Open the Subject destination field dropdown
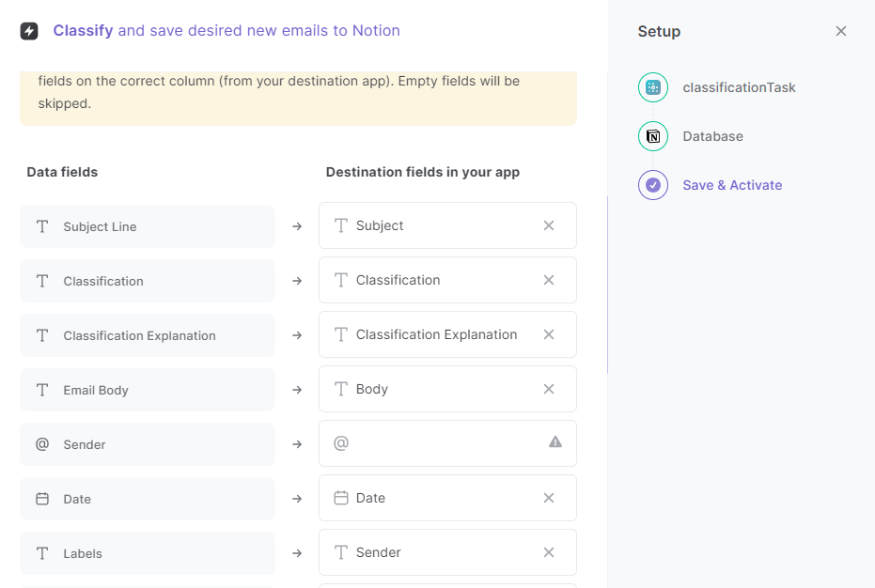 point(447,225)
